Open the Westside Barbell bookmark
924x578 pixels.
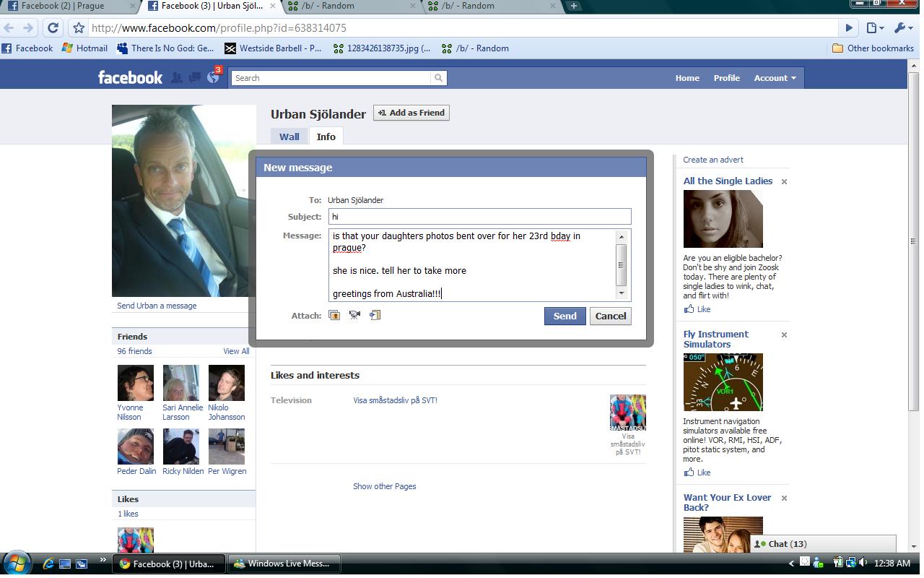273,48
